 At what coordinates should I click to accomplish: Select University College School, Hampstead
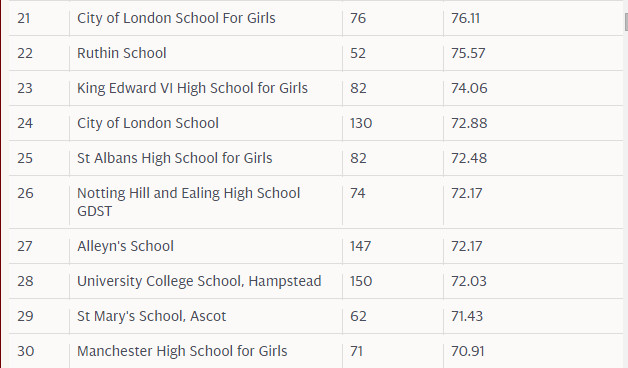coord(199,281)
